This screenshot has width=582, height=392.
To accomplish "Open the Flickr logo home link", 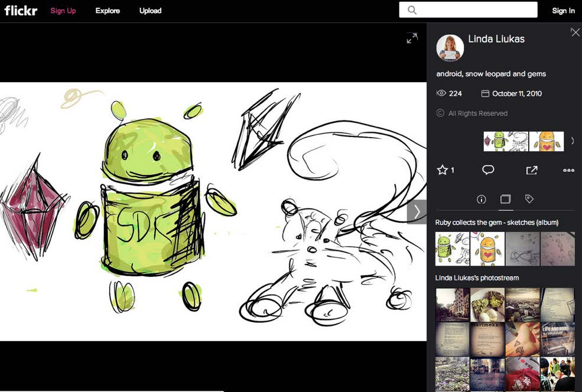I will [x=21, y=11].
